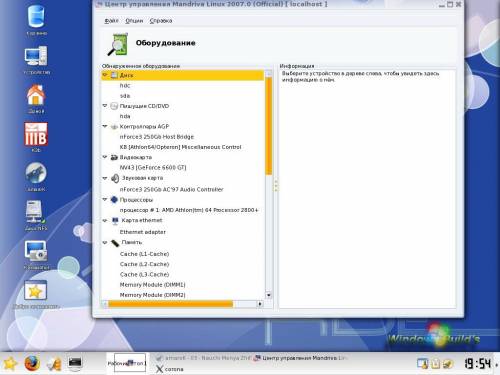Collapse the Диск tree category
Image resolution: width=500 pixels, height=375 pixels.
coord(105,75)
